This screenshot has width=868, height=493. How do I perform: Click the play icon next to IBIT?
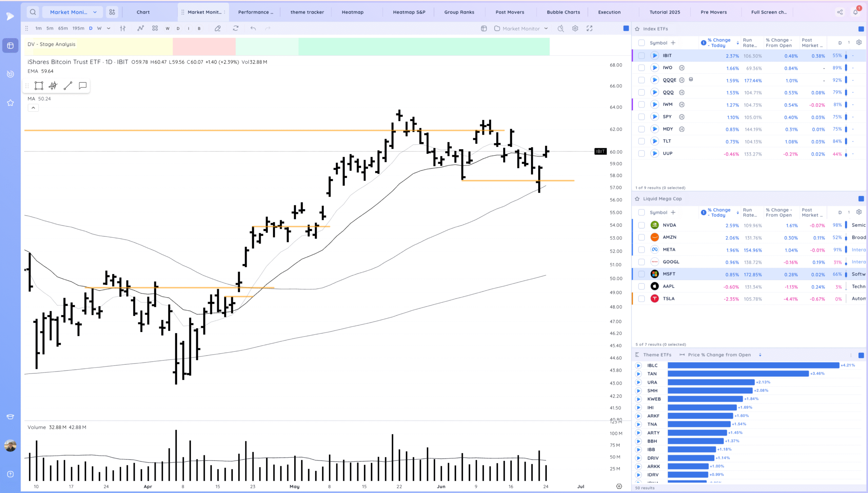point(654,56)
